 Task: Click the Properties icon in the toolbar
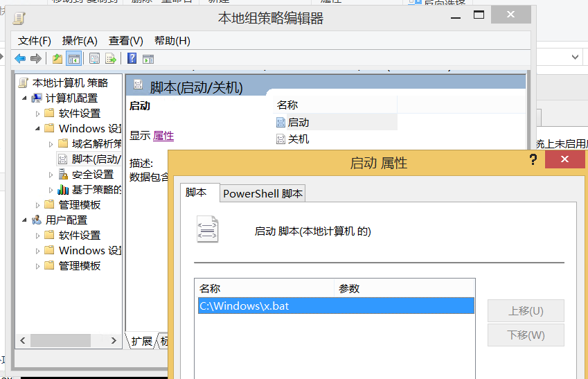click(x=95, y=59)
